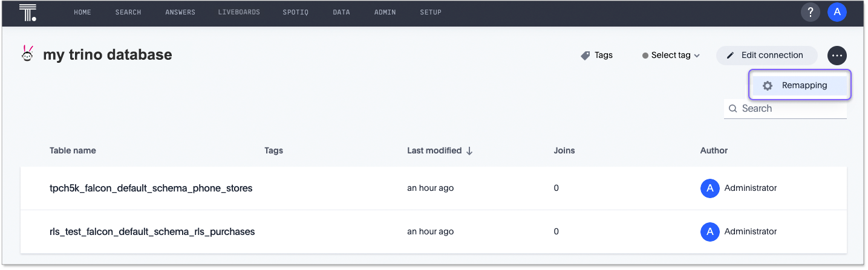
Task: Click the three-dot more options button
Action: (x=837, y=56)
